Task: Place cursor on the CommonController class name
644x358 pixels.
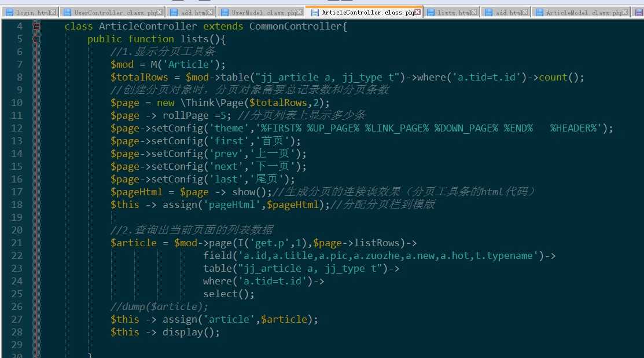Action: coord(295,26)
